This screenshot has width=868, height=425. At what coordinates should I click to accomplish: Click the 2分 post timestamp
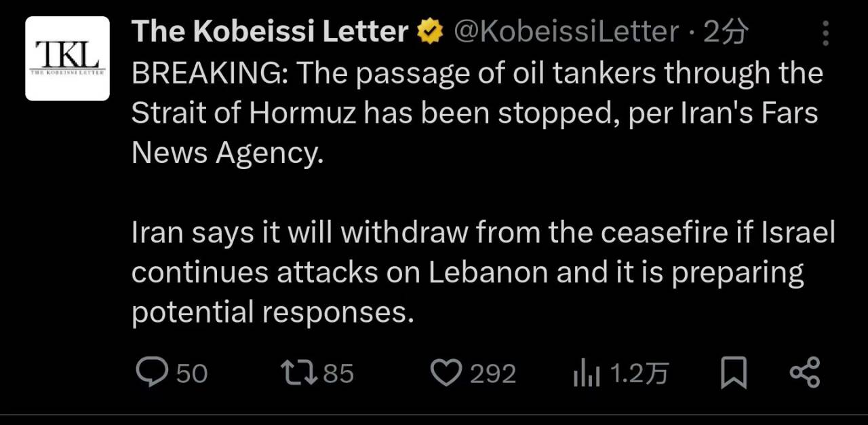[x=726, y=32]
